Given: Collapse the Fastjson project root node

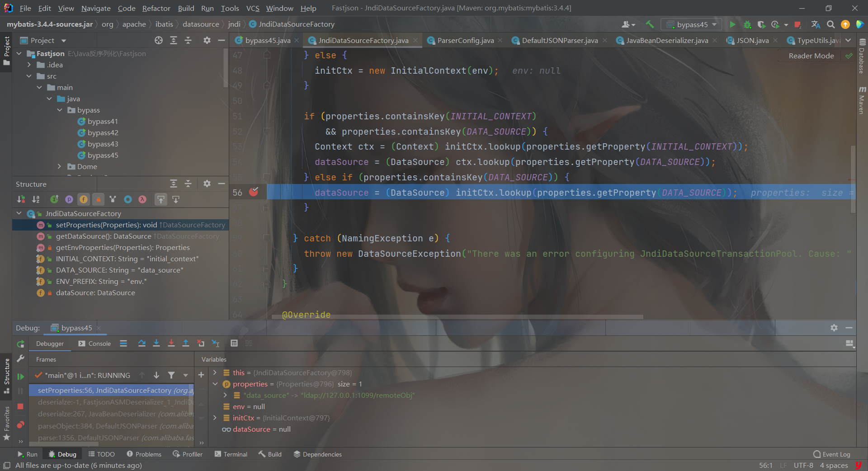Looking at the screenshot, I should [19, 54].
